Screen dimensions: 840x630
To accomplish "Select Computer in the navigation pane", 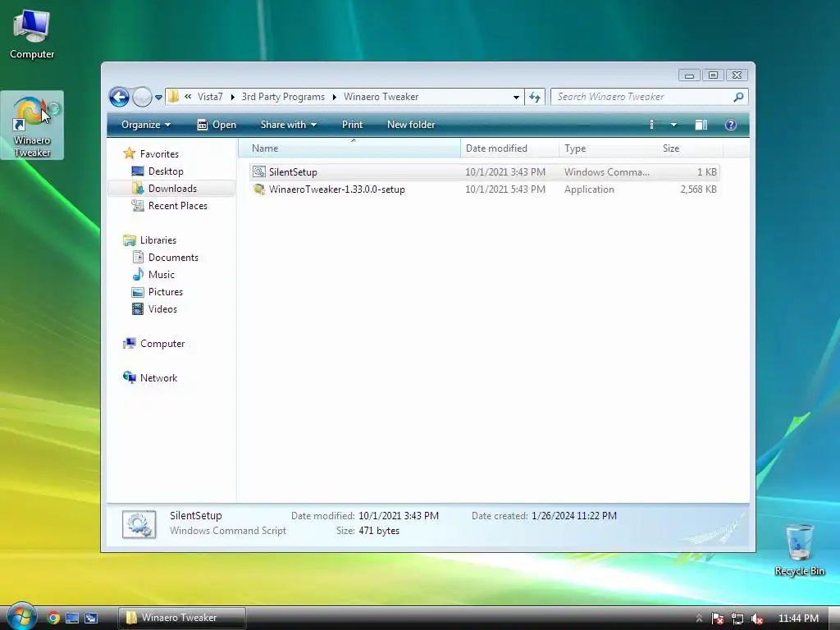I will pos(162,344).
